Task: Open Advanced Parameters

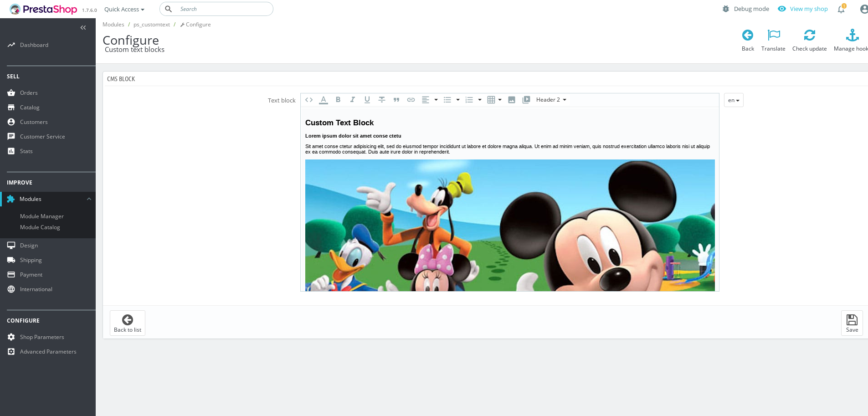Action: pyautogui.click(x=48, y=352)
